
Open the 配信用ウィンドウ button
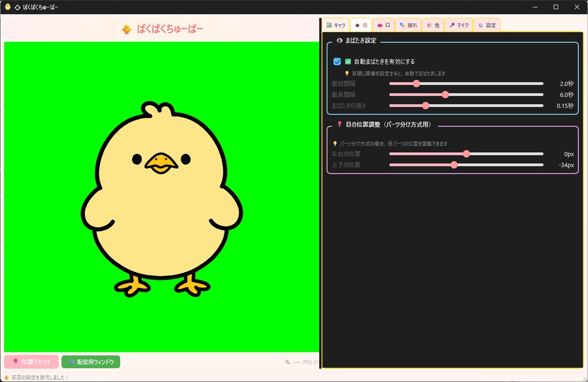[91, 362]
